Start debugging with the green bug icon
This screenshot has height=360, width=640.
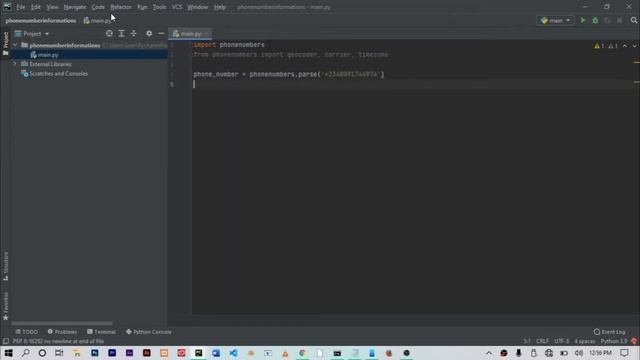tap(595, 20)
